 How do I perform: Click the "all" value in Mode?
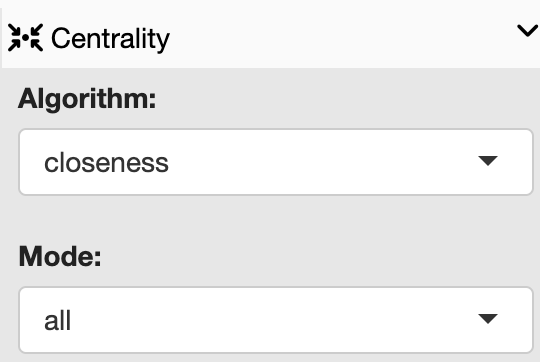click(x=58, y=320)
